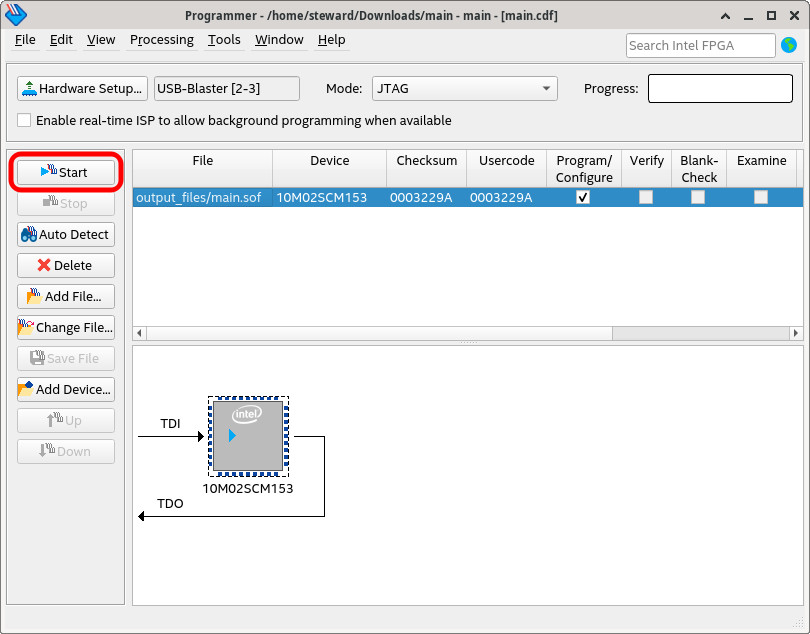This screenshot has height=634, width=810.
Task: Click the Verify column header
Action: pyautogui.click(x=646, y=168)
